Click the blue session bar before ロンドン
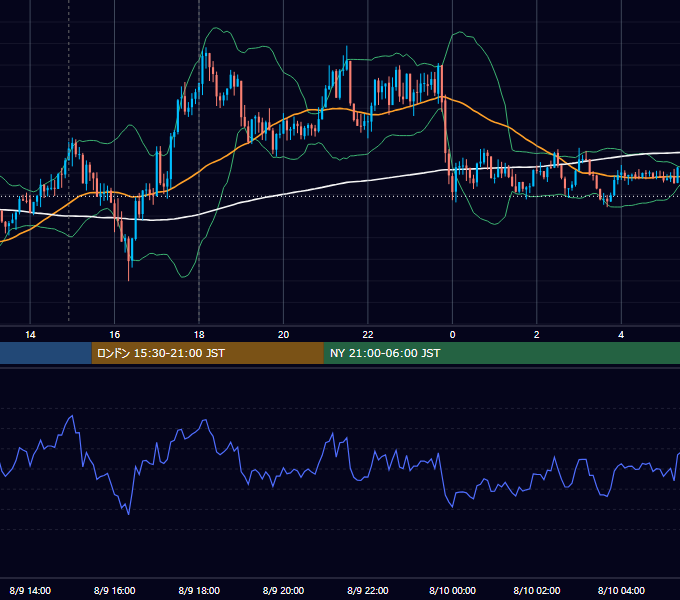 [x=46, y=353]
